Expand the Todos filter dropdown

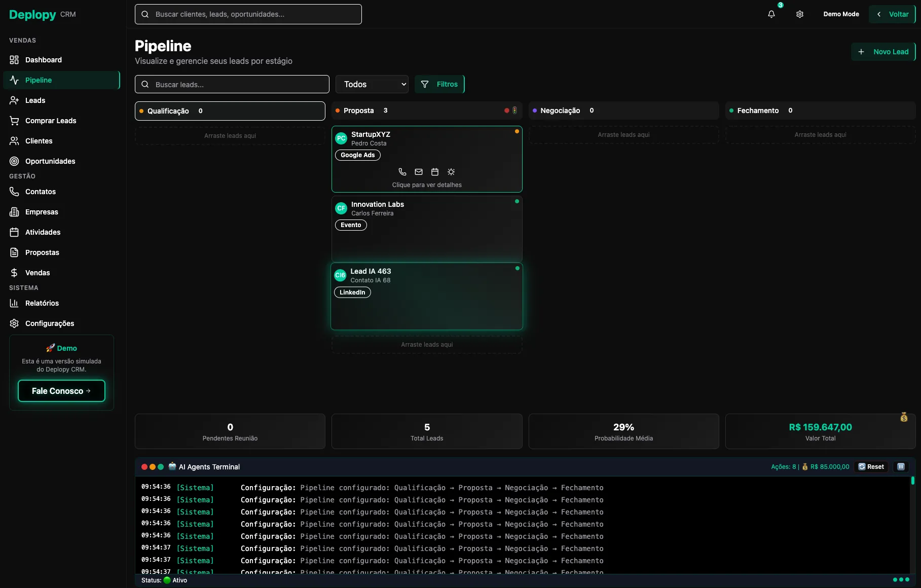(372, 84)
